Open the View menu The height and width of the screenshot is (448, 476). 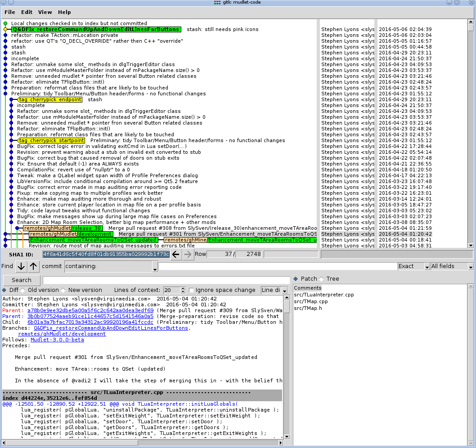[45, 12]
